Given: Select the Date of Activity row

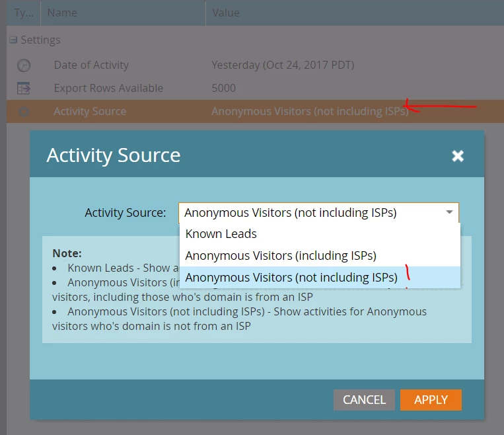Looking at the screenshot, I should tap(255, 65).
